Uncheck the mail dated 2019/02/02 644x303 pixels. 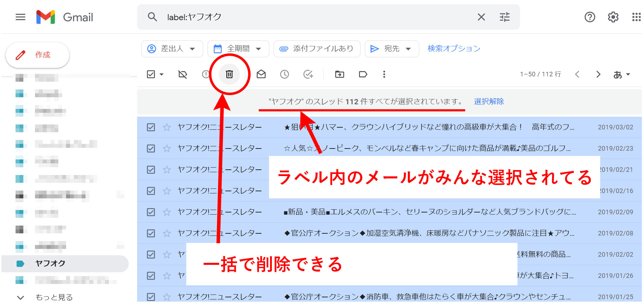click(x=151, y=255)
